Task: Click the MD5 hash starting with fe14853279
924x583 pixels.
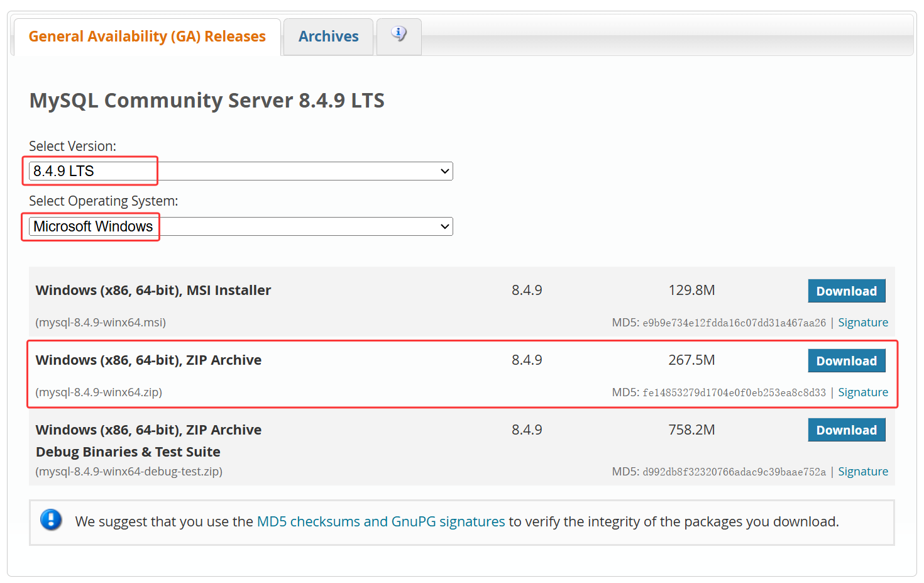Action: [x=734, y=393]
